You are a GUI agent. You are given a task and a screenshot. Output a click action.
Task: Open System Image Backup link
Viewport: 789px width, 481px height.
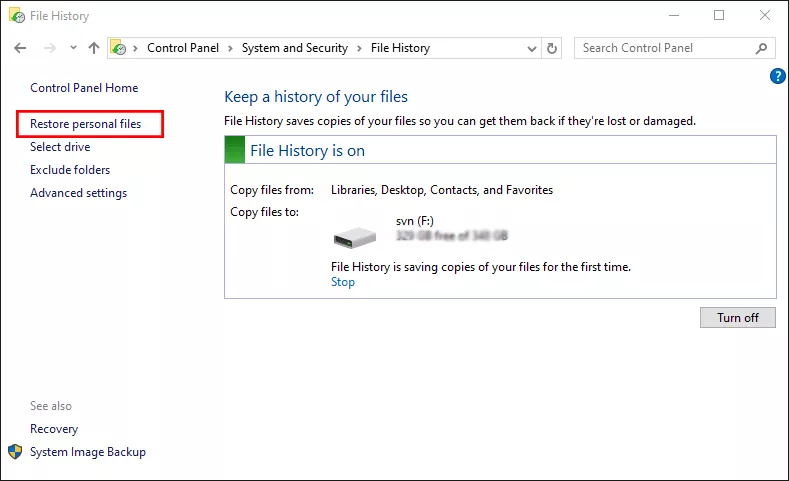(88, 452)
